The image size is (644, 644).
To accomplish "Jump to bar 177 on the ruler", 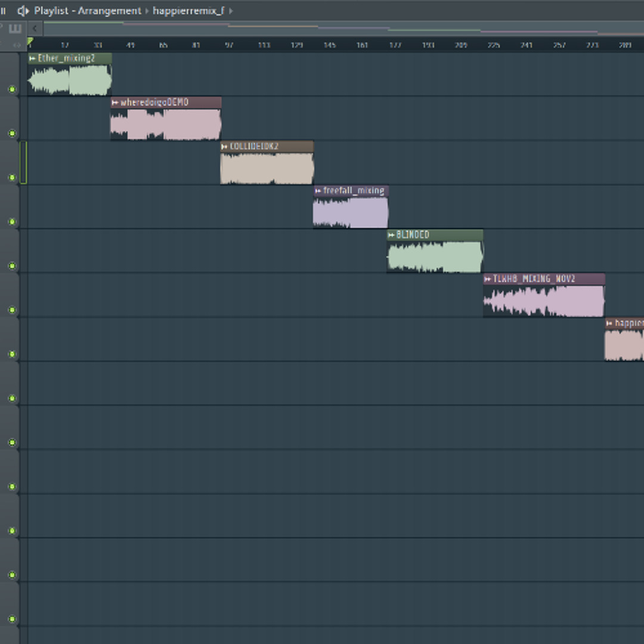I will point(395,45).
